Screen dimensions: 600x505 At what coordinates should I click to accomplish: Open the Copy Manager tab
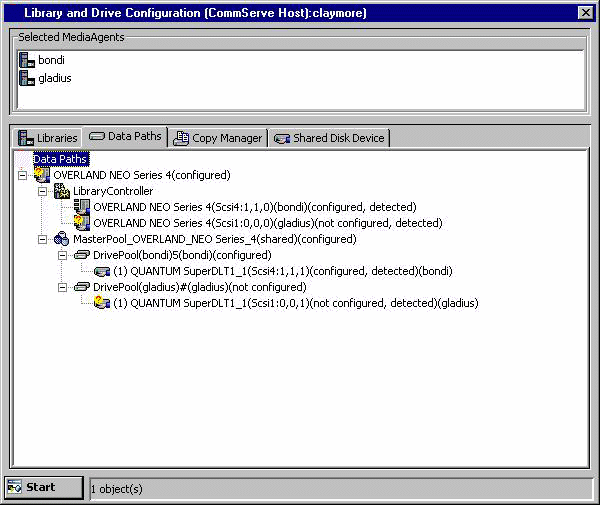click(218, 138)
